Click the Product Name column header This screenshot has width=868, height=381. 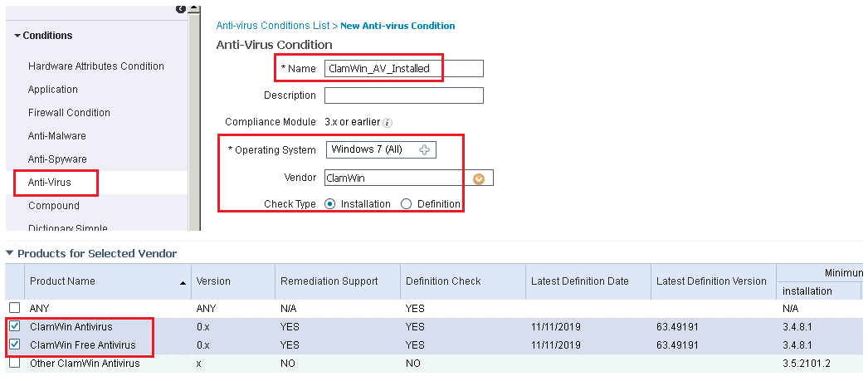(x=62, y=281)
